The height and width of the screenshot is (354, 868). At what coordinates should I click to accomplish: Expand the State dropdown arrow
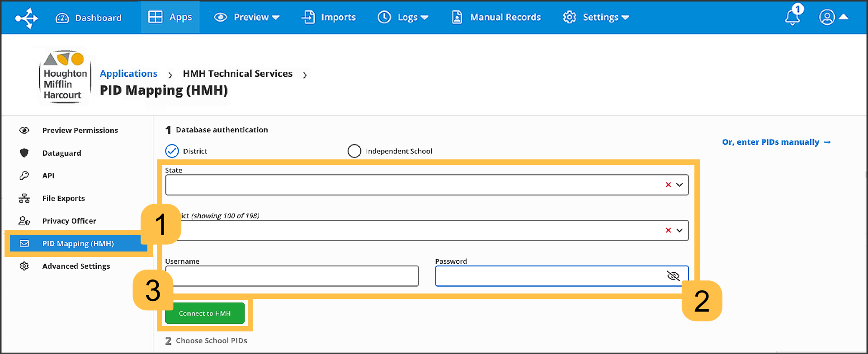(x=679, y=185)
